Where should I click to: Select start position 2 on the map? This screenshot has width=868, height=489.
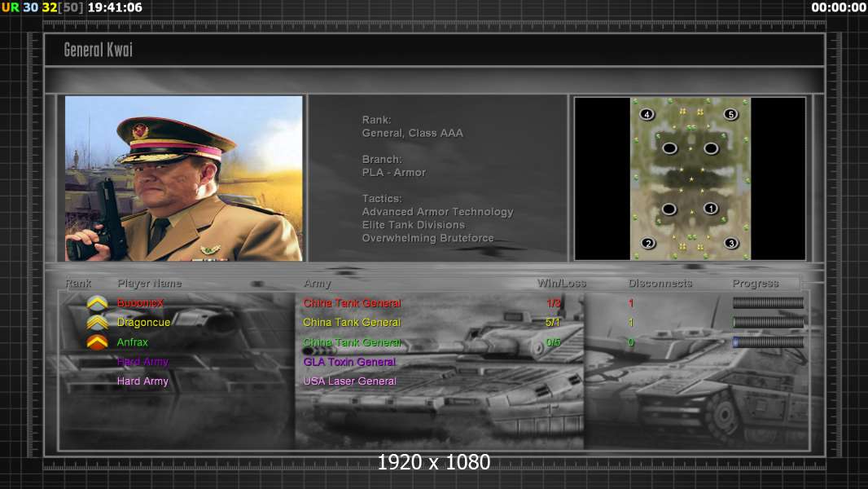tap(648, 243)
